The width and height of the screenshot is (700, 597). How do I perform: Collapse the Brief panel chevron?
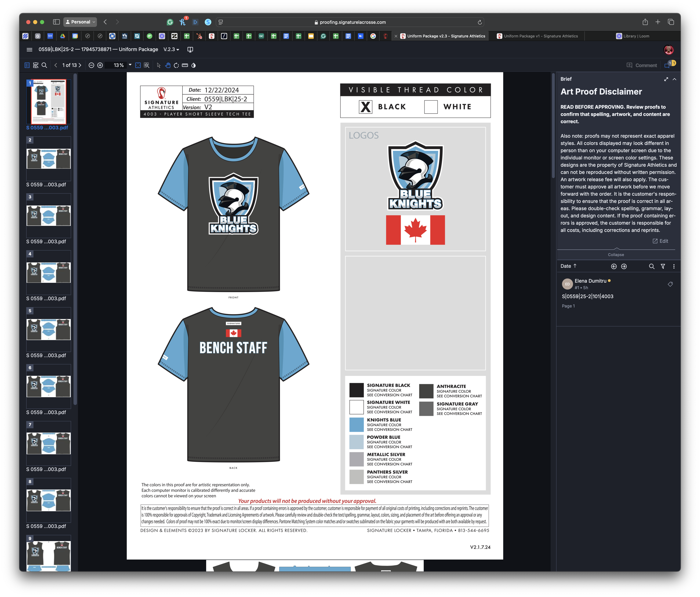674,79
